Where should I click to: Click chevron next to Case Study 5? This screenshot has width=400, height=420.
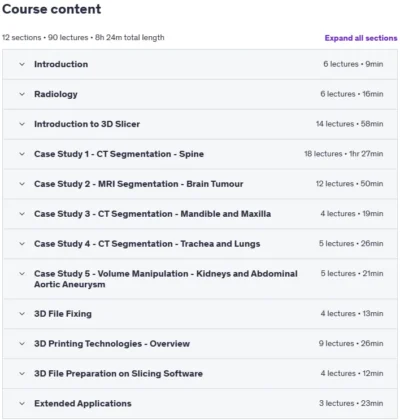(x=22, y=274)
